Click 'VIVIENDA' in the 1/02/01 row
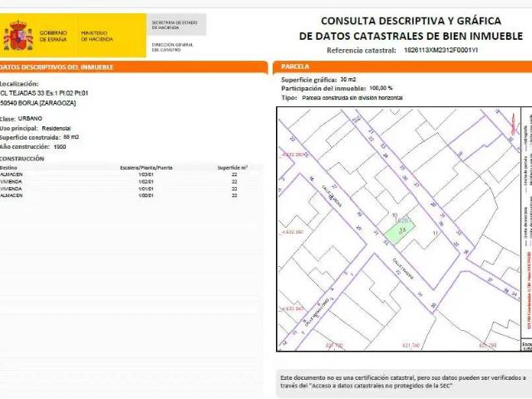The image size is (532, 399). [11, 181]
